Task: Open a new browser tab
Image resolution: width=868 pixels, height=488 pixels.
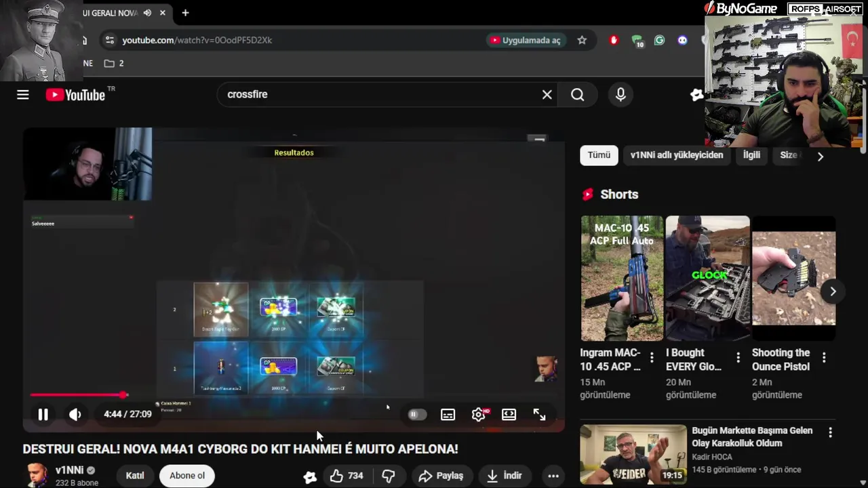Action: click(x=185, y=13)
